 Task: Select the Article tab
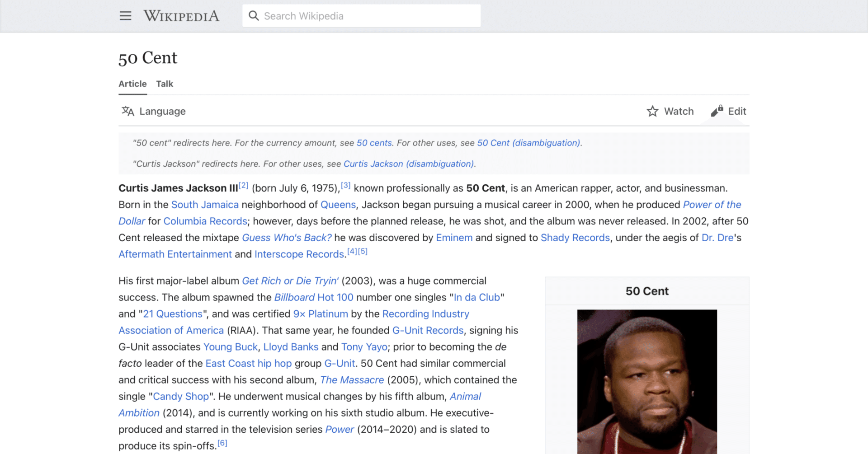tap(132, 84)
